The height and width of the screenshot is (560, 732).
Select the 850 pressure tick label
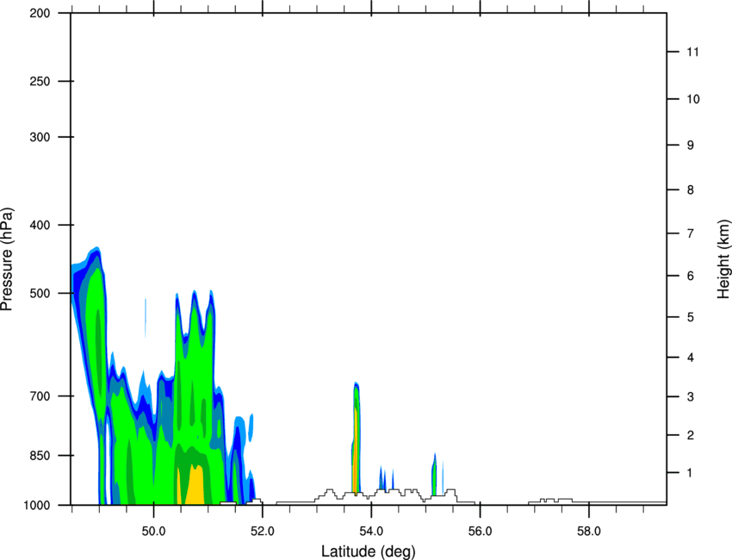[x=40, y=456]
